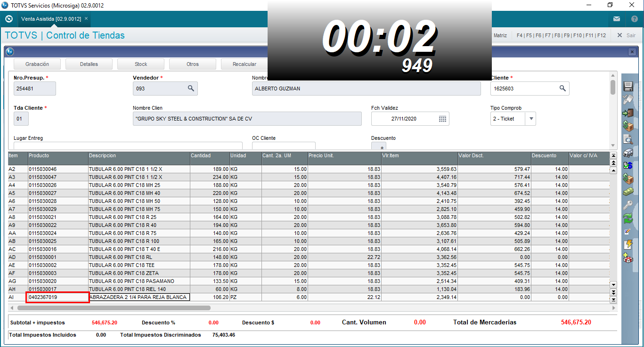644x347 pixels.
Task: Click the F4-F12 shortcut keys label
Action: tap(561, 35)
